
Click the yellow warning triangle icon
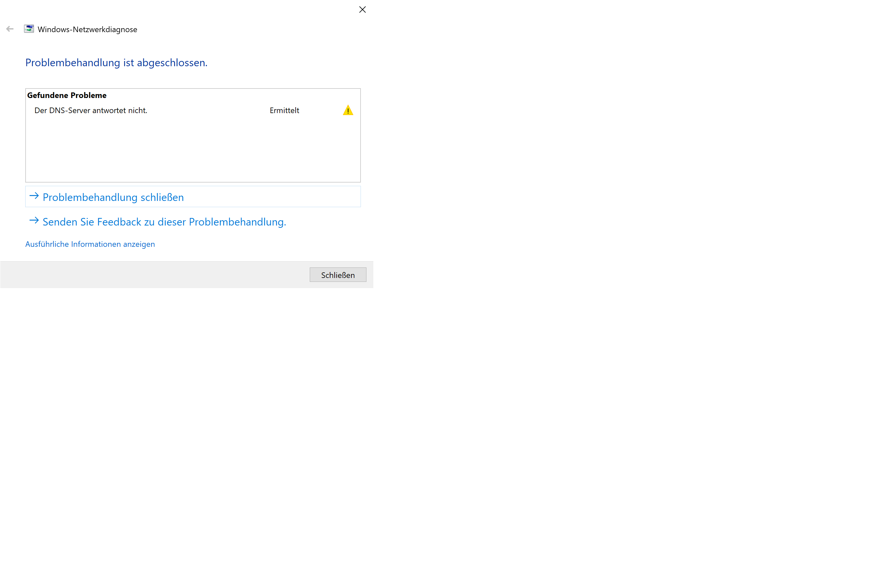click(x=348, y=110)
